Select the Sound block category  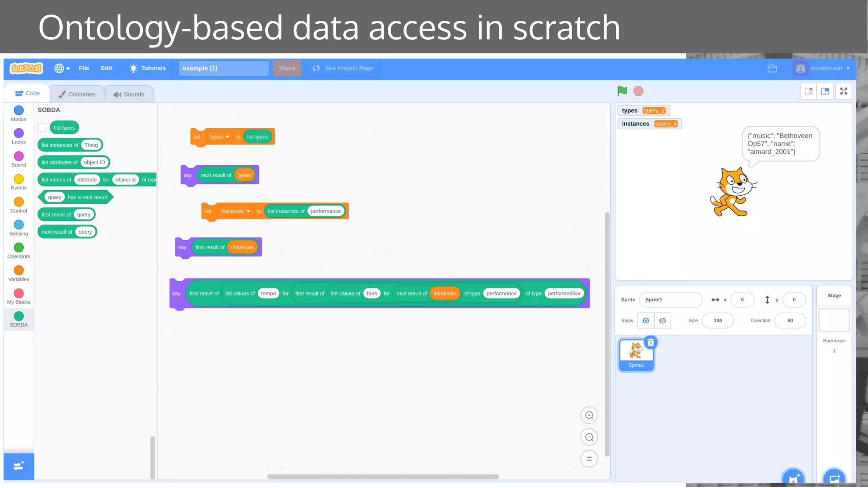click(x=19, y=159)
